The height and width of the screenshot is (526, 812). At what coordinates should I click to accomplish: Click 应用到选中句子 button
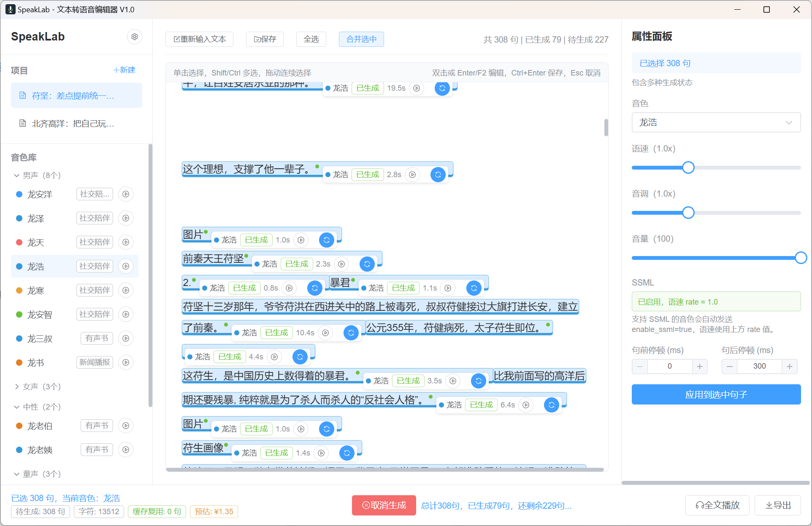[x=716, y=394]
